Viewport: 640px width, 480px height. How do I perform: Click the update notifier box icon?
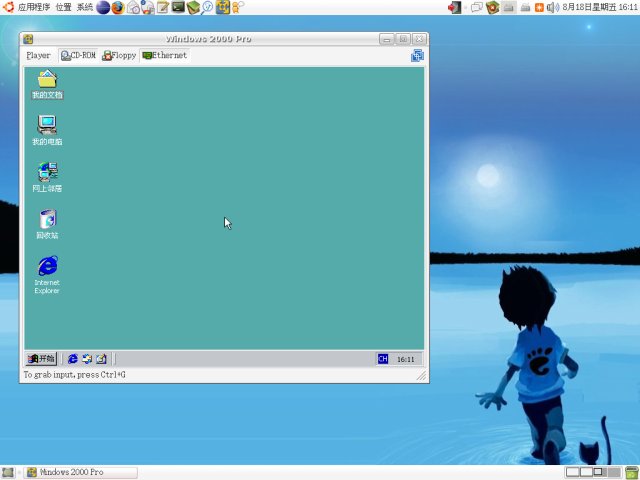pyautogui.click(x=493, y=7)
